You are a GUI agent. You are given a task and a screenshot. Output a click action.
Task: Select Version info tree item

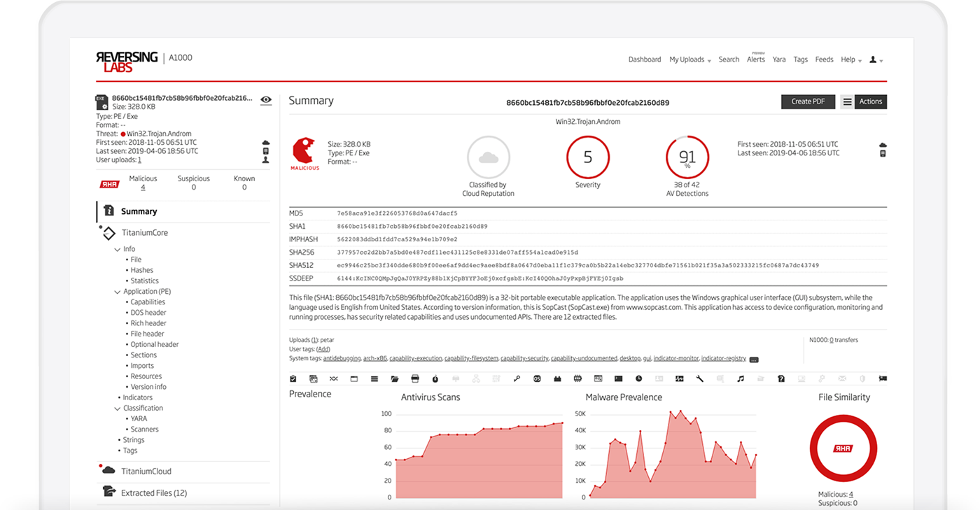[148, 387]
